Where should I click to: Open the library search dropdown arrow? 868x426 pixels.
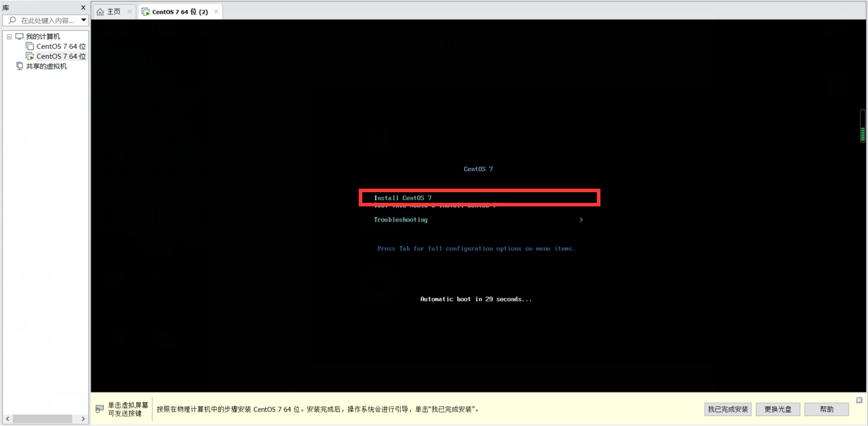point(84,20)
